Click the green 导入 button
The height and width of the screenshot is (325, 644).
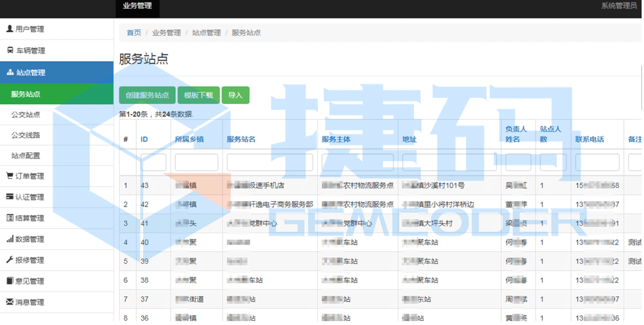point(235,95)
